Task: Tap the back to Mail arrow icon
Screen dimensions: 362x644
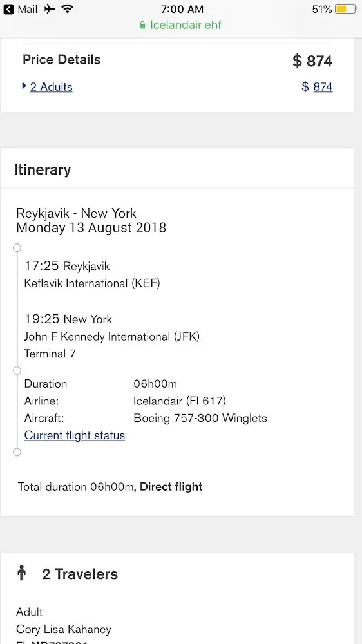Action: pos(8,9)
